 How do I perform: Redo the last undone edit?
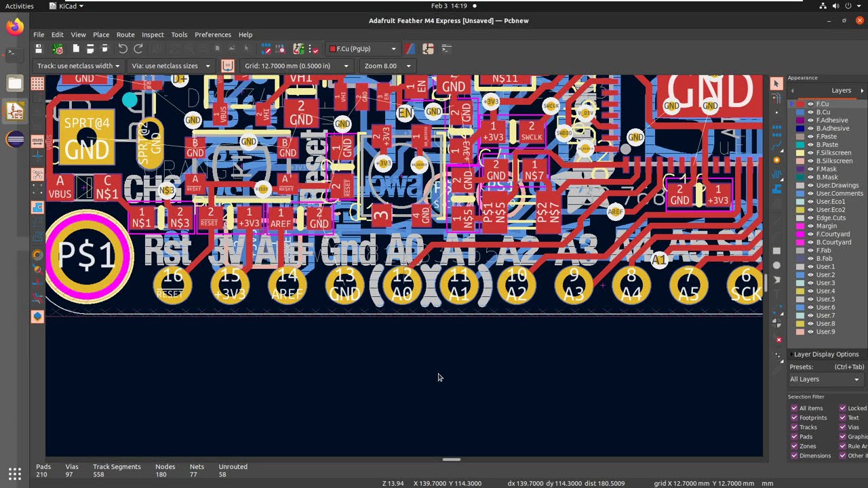point(138,49)
